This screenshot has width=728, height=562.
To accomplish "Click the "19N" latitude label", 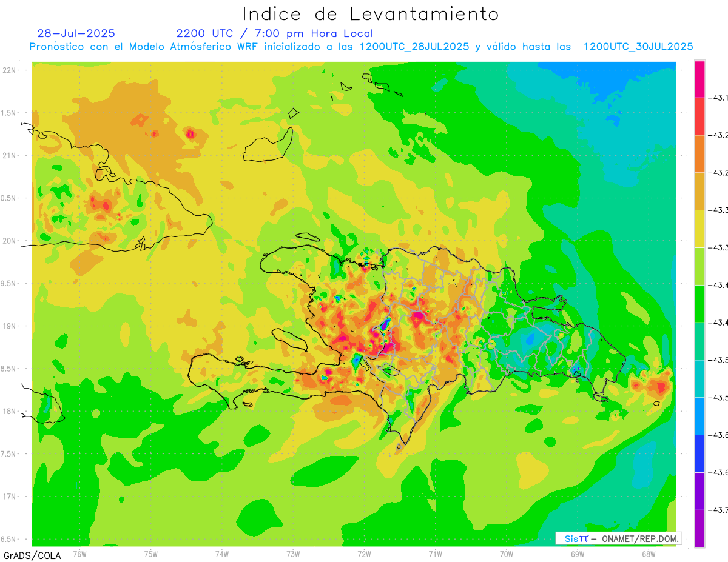I will (9, 326).
